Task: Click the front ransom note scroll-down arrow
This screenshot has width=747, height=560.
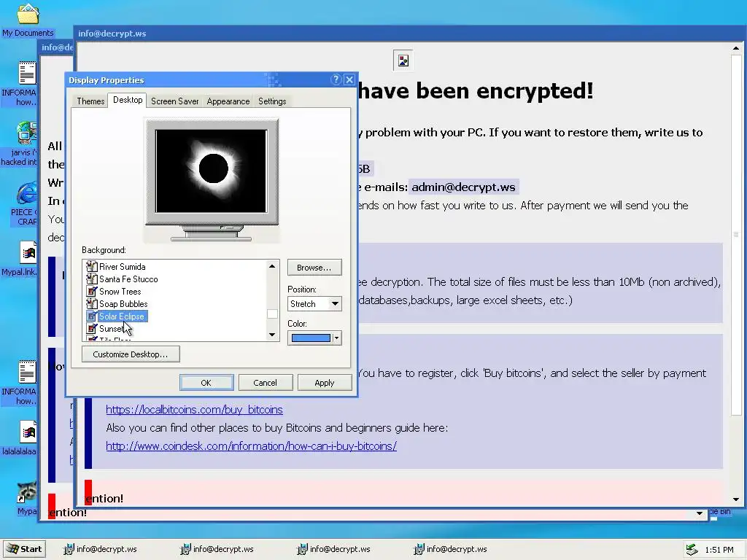Action: pos(736,499)
